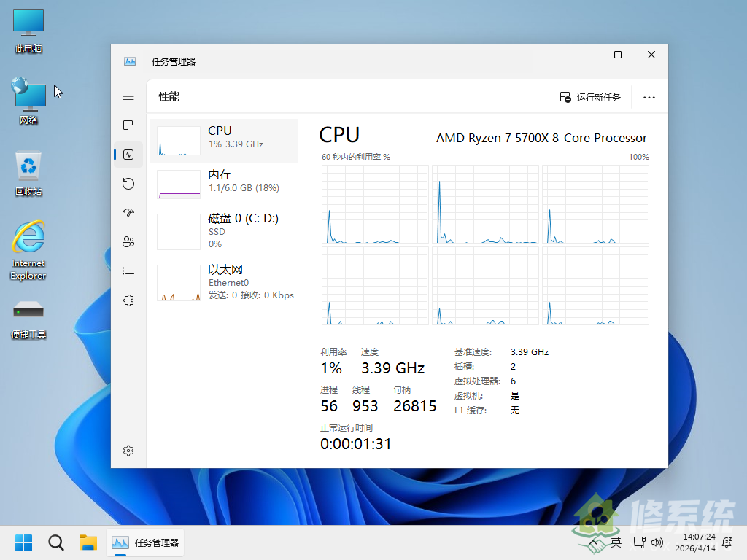Open the Users page in the sidebar
Viewport: 747px width, 560px height.
pos(128,241)
